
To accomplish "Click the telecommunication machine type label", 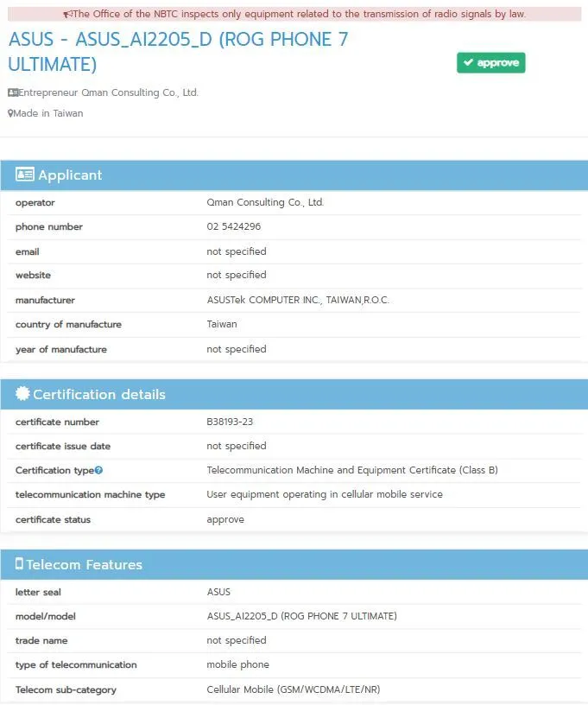I will tap(90, 494).
